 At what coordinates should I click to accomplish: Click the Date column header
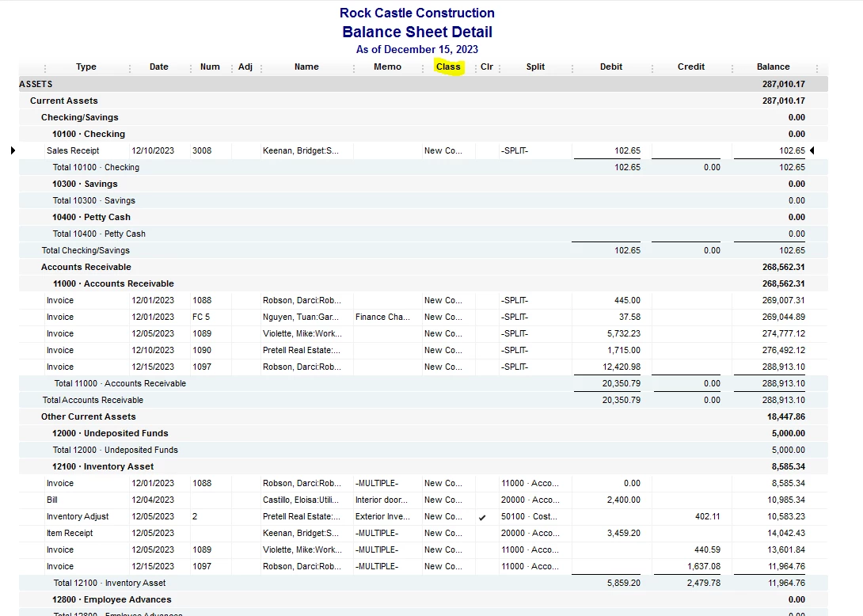159,67
